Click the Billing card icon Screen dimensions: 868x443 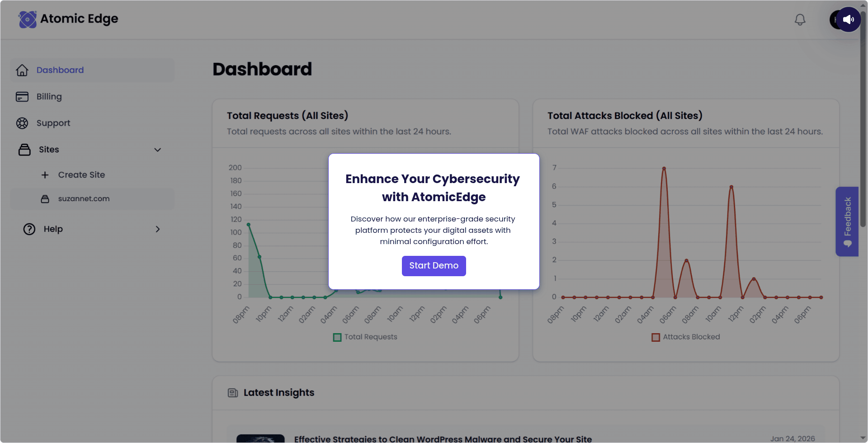click(x=22, y=96)
